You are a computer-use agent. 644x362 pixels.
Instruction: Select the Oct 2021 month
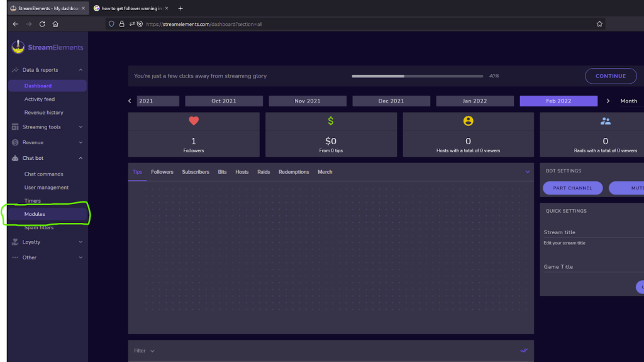coord(224,101)
